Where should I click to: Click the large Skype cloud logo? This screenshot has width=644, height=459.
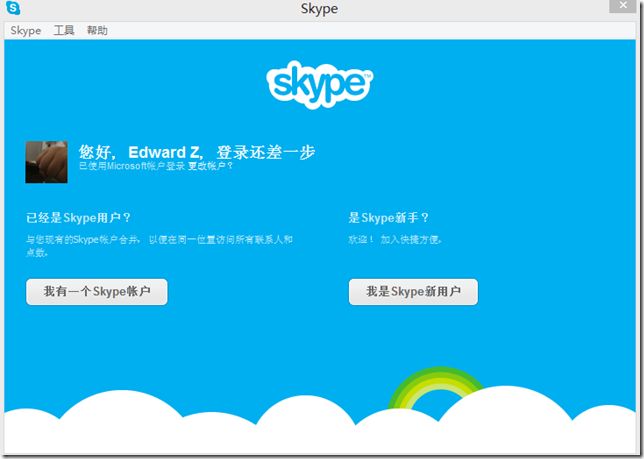(x=320, y=85)
